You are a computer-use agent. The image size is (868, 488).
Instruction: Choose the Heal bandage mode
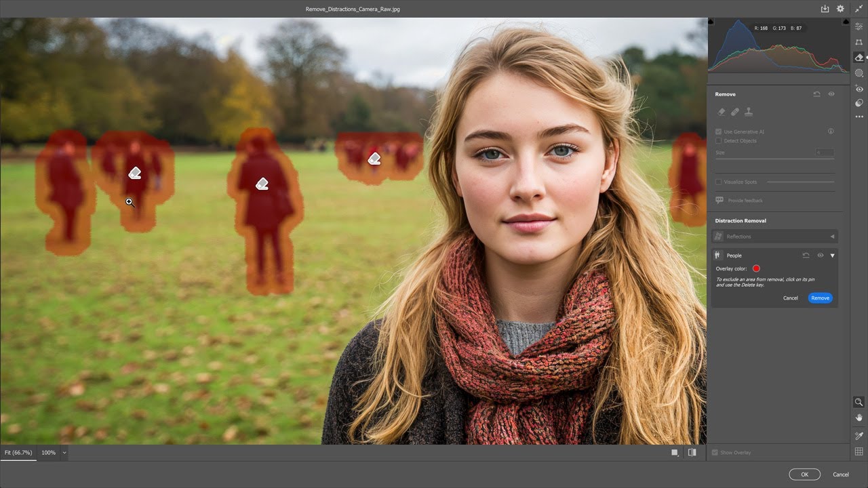735,112
